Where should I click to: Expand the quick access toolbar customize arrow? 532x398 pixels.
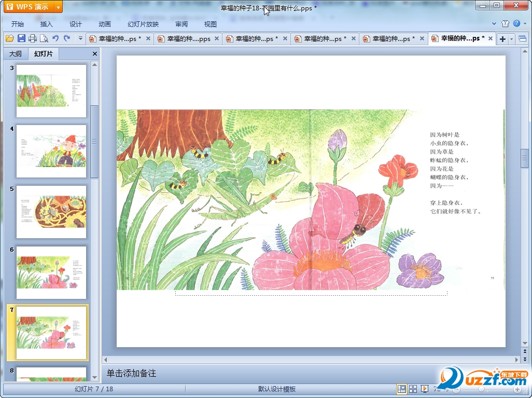pyautogui.click(x=80, y=38)
